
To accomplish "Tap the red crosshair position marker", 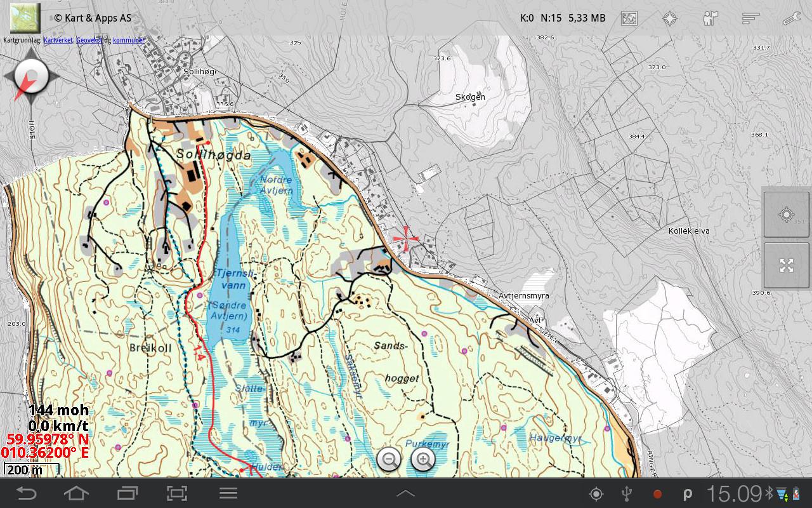I will (406, 239).
